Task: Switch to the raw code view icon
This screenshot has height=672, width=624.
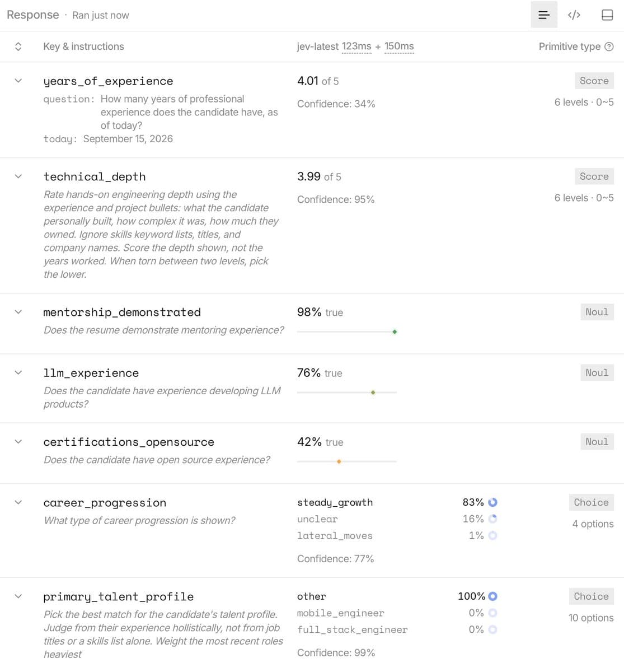Action: [x=574, y=15]
